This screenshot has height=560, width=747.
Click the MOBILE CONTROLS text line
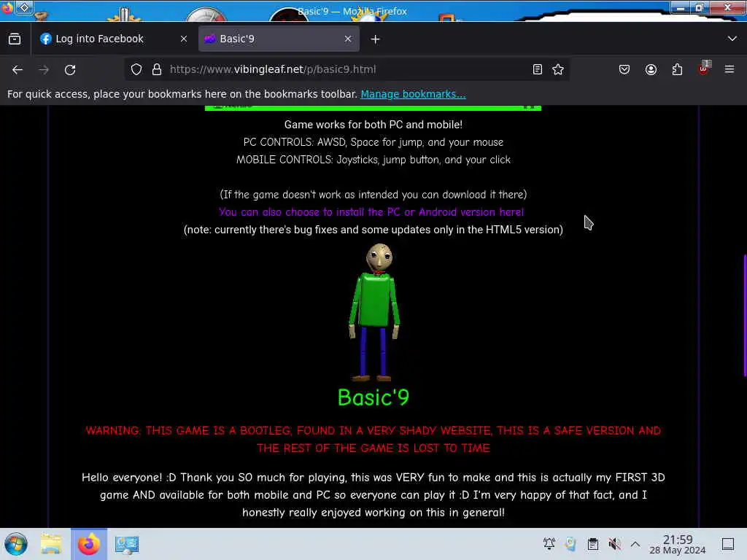[373, 160]
